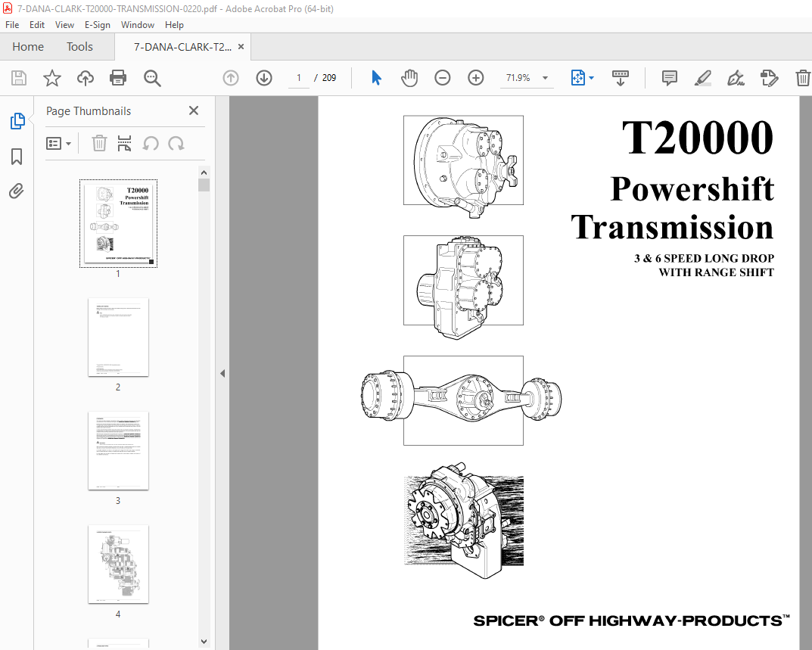This screenshot has width=812, height=650.
Task: Close the 7-DANA-CLARK document tab
Action: click(241, 47)
